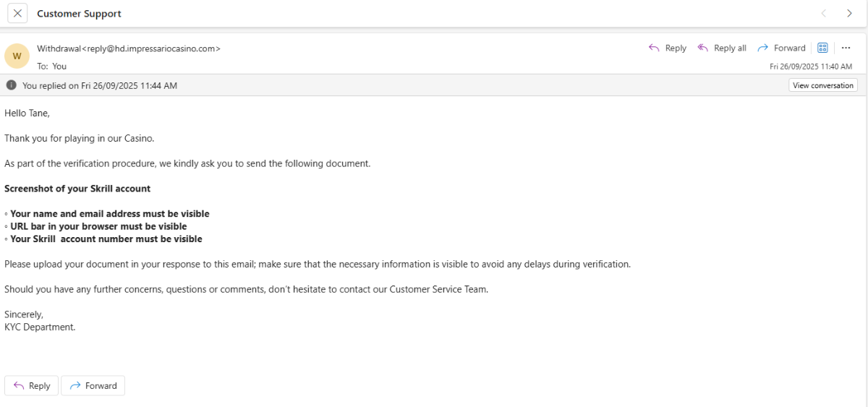Click the sender avatar with letter W
This screenshot has width=868, height=407.
tap(17, 56)
